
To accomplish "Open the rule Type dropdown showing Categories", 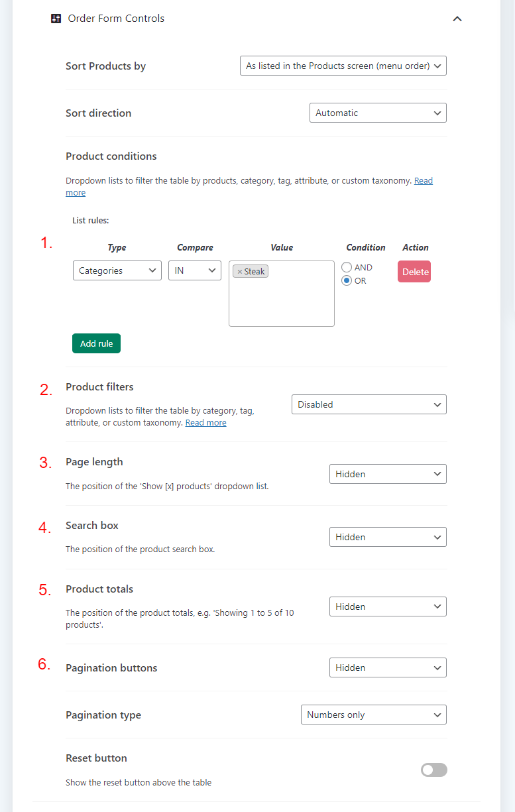I will [117, 270].
